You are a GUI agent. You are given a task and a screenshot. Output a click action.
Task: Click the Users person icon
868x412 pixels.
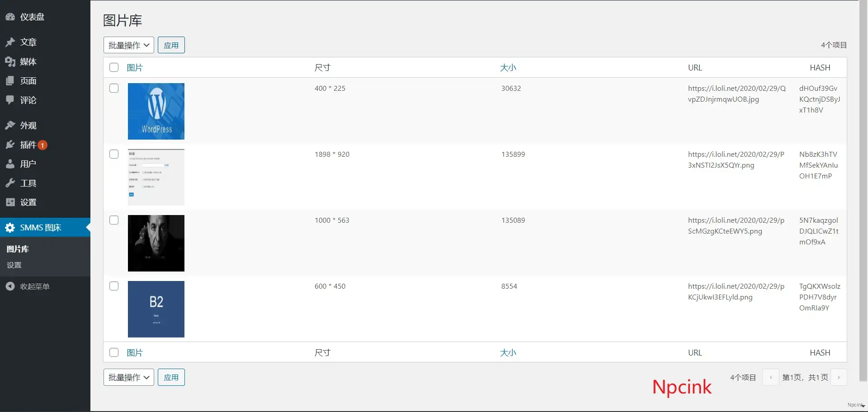coord(10,164)
